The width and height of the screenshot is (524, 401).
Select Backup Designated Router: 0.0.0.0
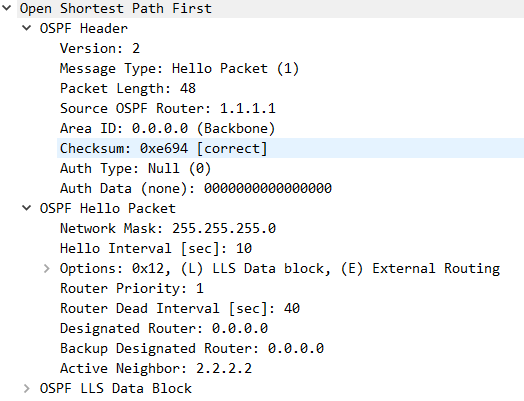[x=192, y=349]
